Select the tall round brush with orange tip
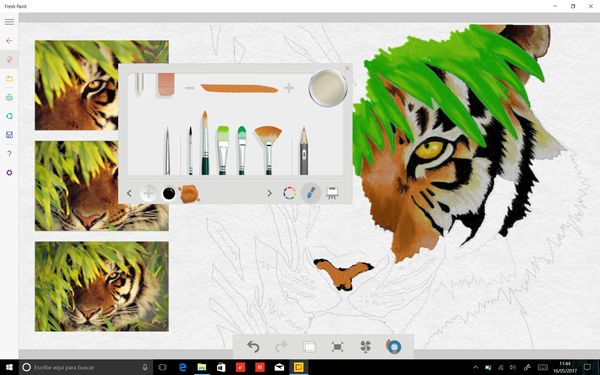Screen dimensions: 600x375 coord(205,143)
